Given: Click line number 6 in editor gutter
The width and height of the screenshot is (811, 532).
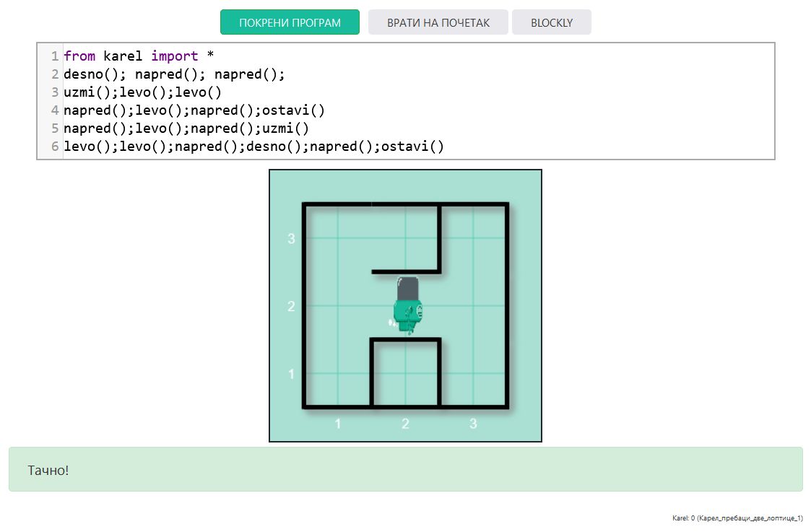Looking at the screenshot, I should point(55,147).
